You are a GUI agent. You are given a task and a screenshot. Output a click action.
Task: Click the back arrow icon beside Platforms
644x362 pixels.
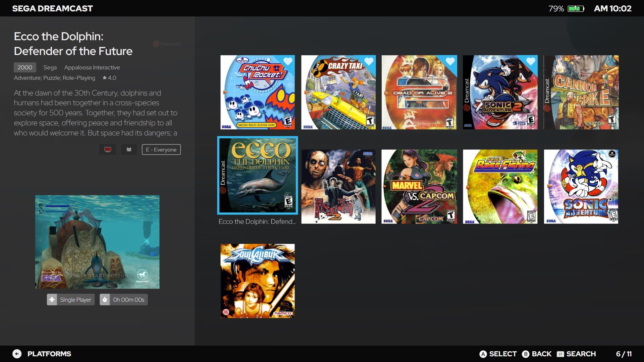[17, 354]
